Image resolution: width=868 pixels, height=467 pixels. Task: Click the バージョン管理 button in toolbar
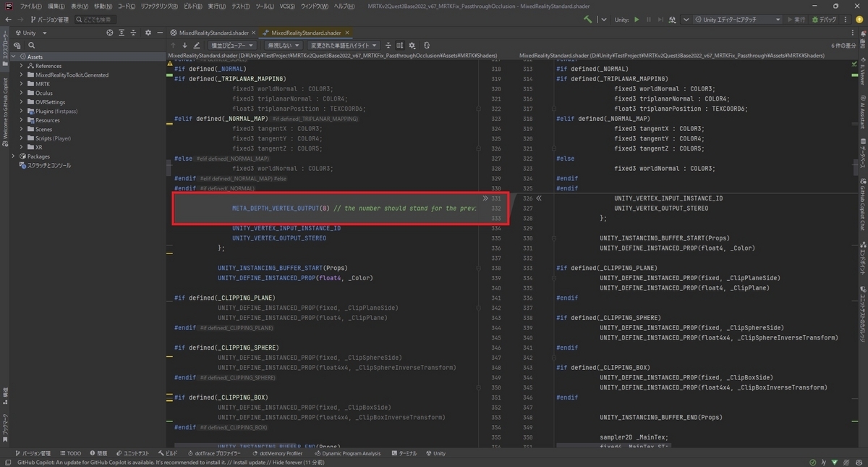point(50,20)
